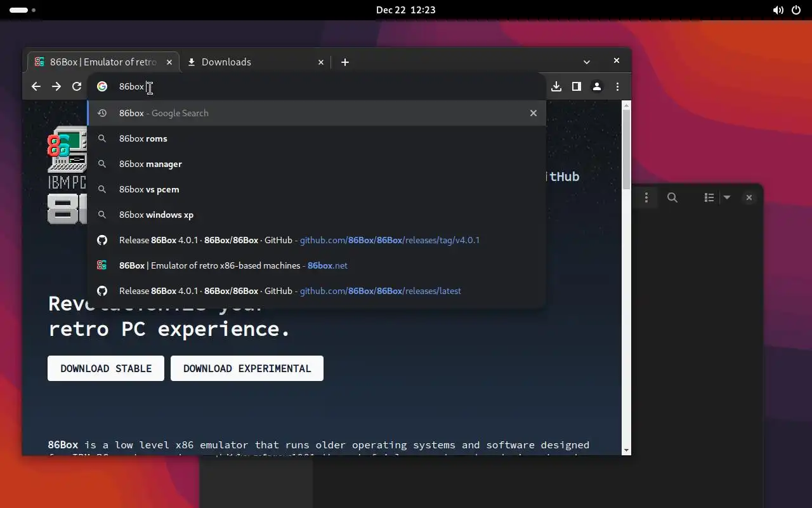Select the 86box vs pcem suggestion
Image resolution: width=812 pixels, height=508 pixels.
(317, 189)
